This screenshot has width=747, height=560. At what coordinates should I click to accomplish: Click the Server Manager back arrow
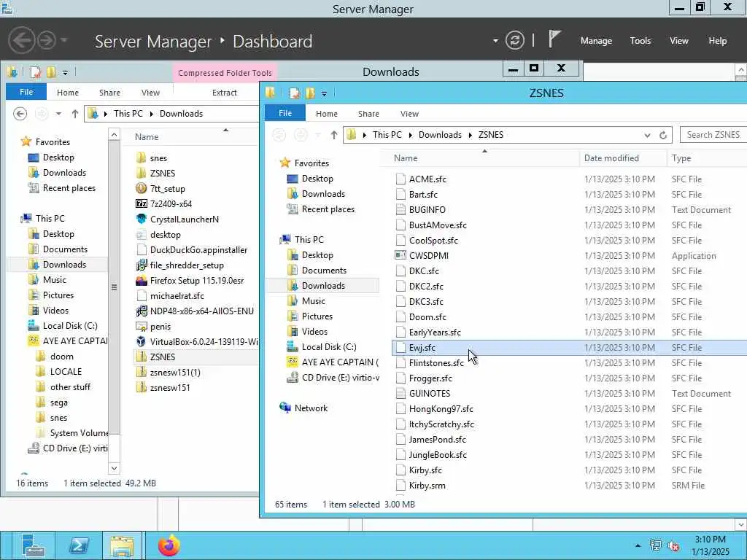point(21,41)
